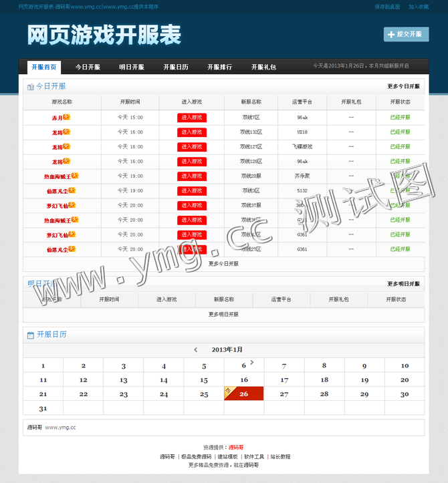Click www.ymg.cc link in footer box
This screenshot has width=448, height=483.
60,428
